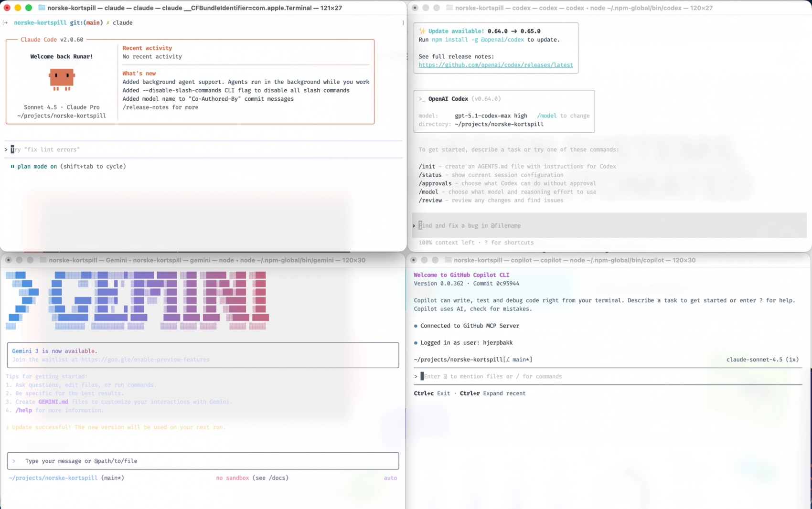Click the codex terminal window title bar text
This screenshot has height=509, width=812.
coord(584,8)
